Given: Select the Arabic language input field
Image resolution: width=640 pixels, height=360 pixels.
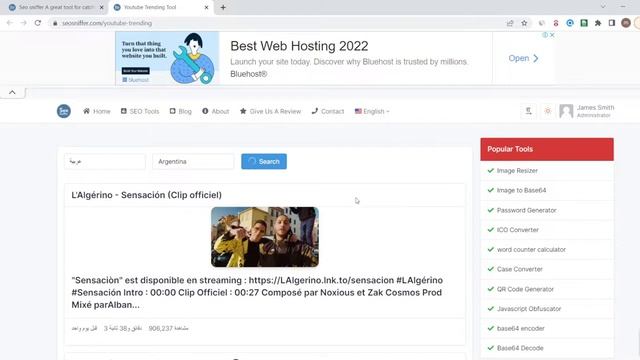Looking at the screenshot, I should [105, 162].
